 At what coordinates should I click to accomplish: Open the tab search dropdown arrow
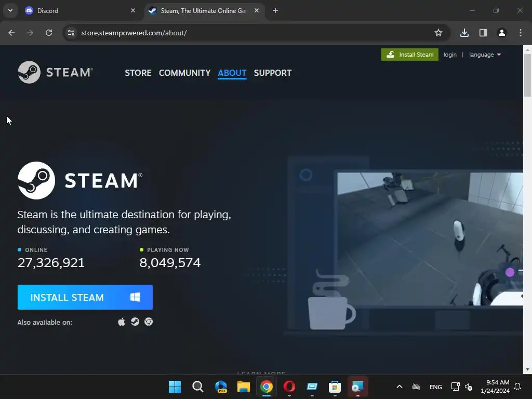(x=10, y=10)
